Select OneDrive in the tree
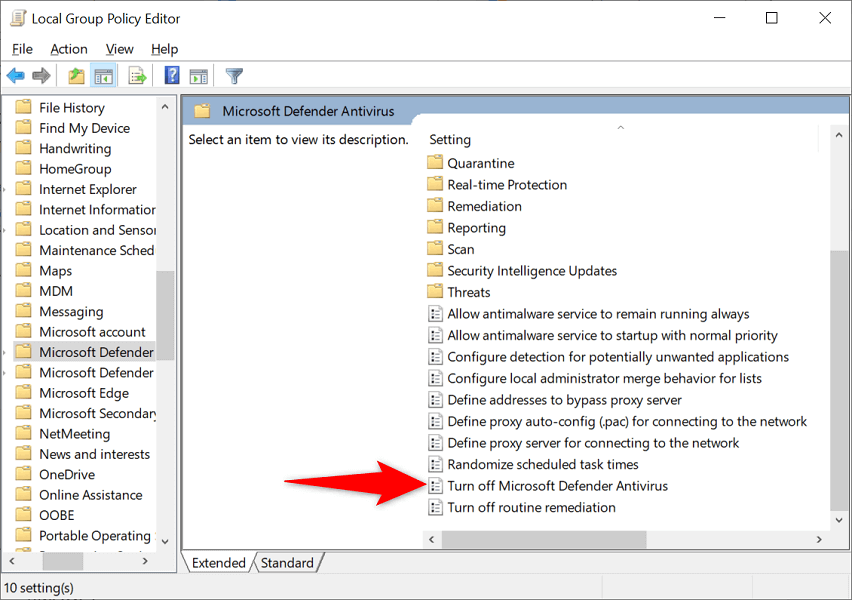This screenshot has width=852, height=600. (x=66, y=474)
